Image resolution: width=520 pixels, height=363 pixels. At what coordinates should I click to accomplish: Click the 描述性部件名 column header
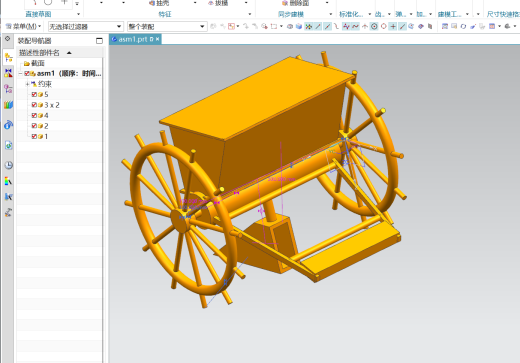(x=39, y=53)
